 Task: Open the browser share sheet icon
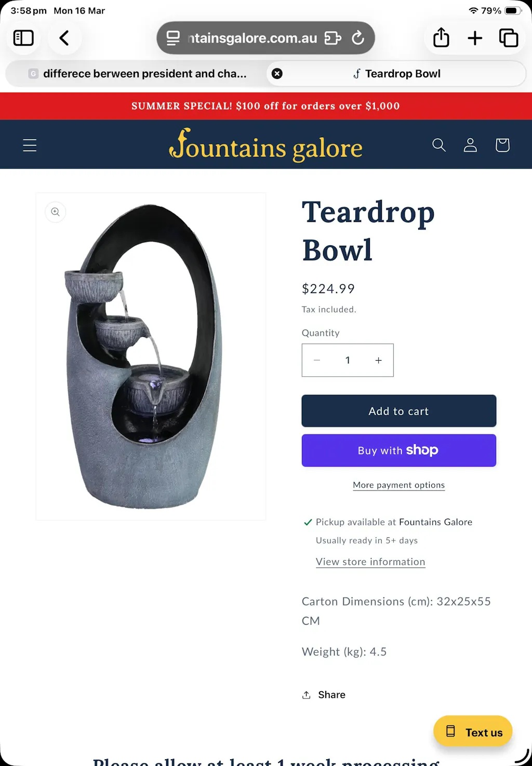pos(441,37)
